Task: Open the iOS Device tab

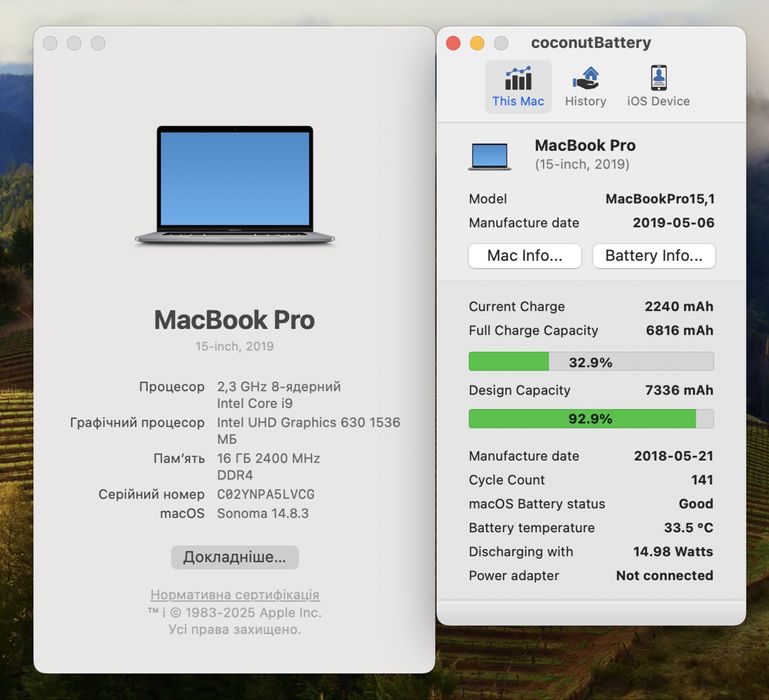Action: [x=658, y=87]
